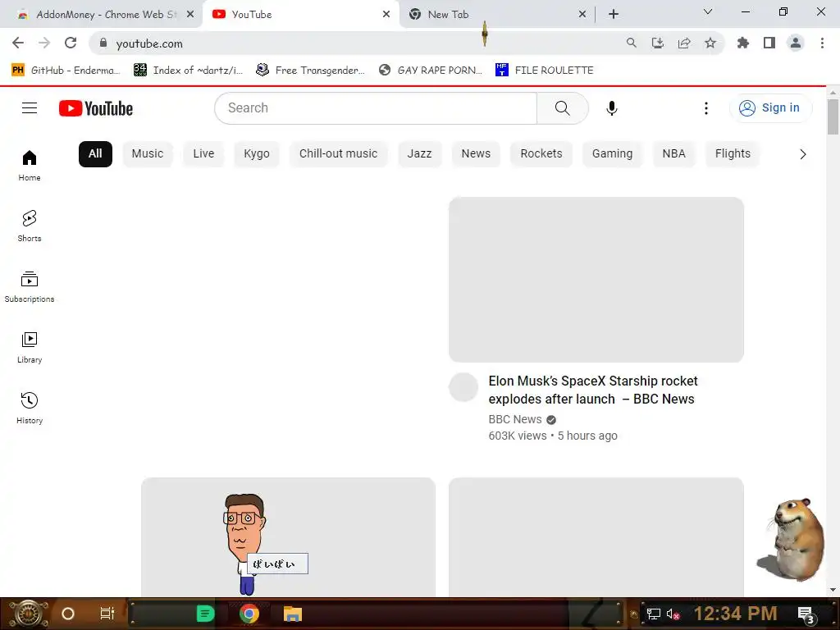The image size is (840, 630).
Task: Switch to the New Tab tab
Action: coord(449,15)
